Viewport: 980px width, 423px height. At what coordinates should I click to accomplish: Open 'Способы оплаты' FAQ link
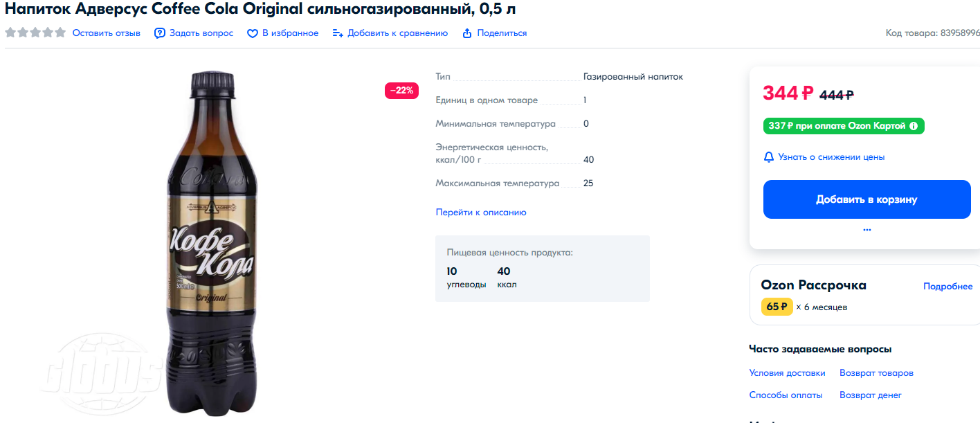pyautogui.click(x=786, y=395)
